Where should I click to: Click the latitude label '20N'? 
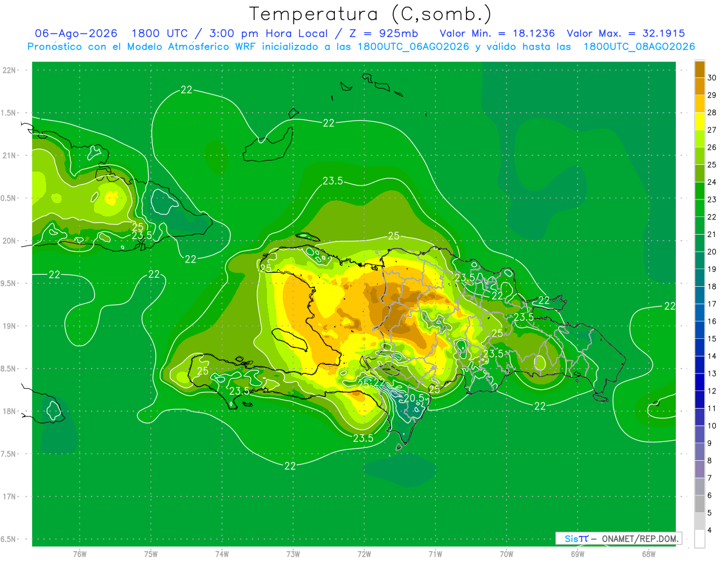pos(10,241)
